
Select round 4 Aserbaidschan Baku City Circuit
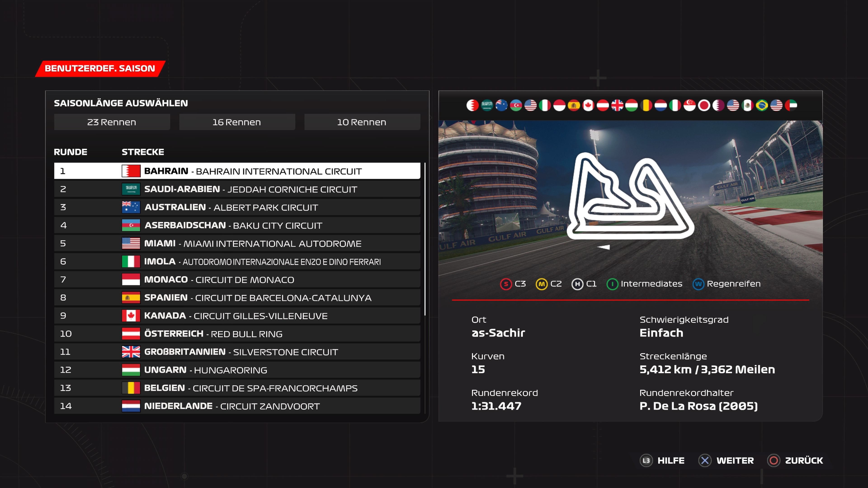pos(237,225)
